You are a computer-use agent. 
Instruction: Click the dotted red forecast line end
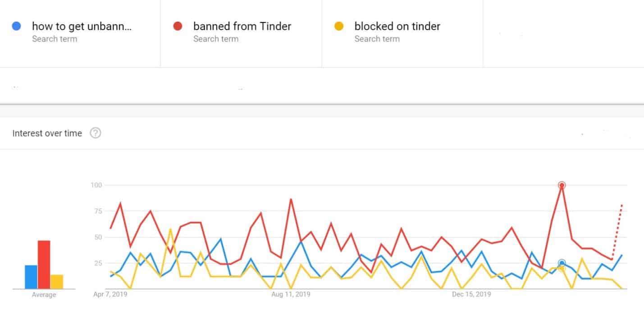pyautogui.click(x=622, y=205)
